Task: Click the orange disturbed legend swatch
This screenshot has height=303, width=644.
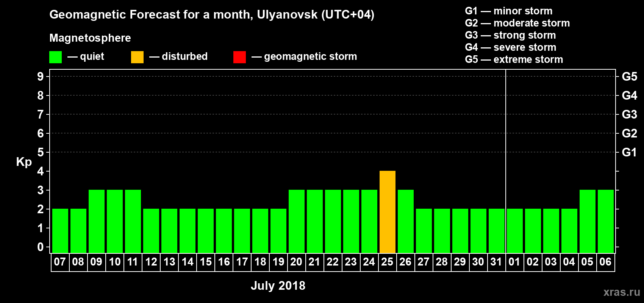Action: [137, 57]
